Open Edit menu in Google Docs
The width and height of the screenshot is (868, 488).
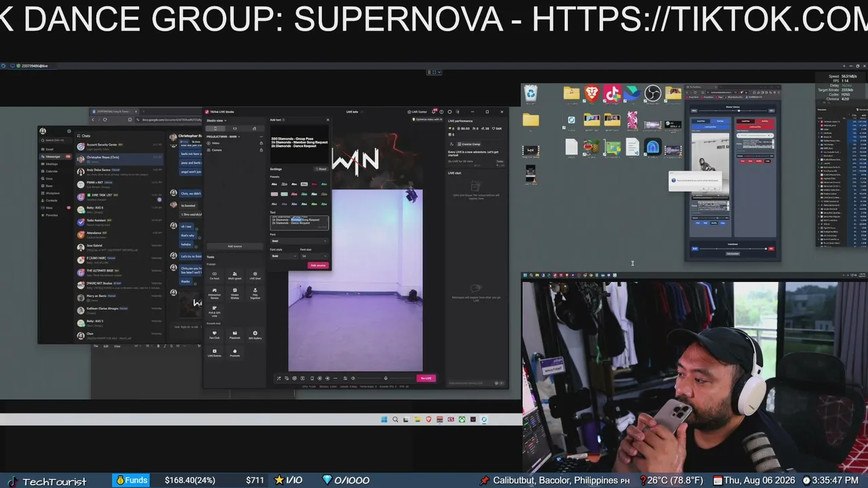(106, 346)
